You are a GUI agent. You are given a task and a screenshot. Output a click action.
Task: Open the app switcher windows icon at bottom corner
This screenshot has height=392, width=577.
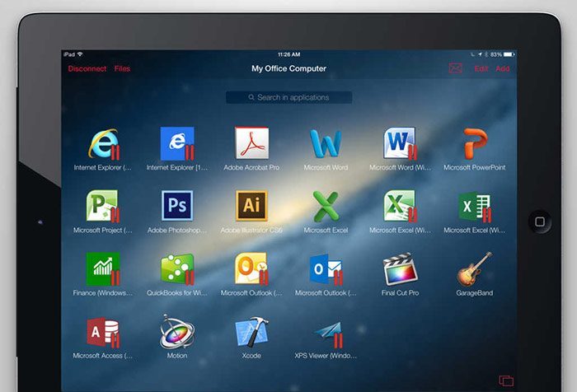[x=506, y=380]
